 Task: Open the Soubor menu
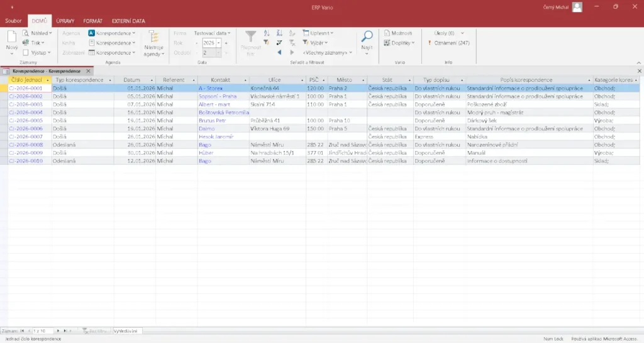click(x=13, y=21)
